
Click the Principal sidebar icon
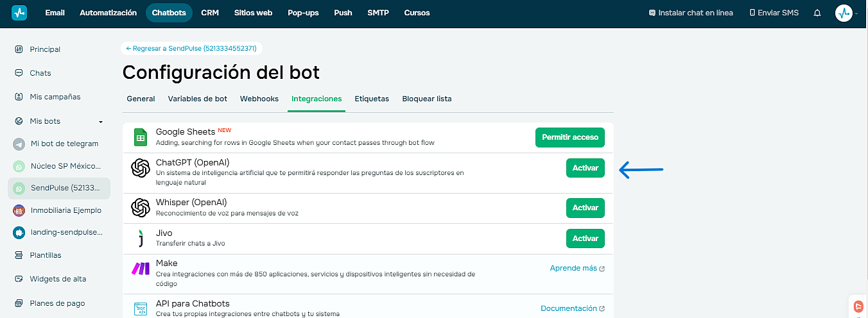coord(19,49)
